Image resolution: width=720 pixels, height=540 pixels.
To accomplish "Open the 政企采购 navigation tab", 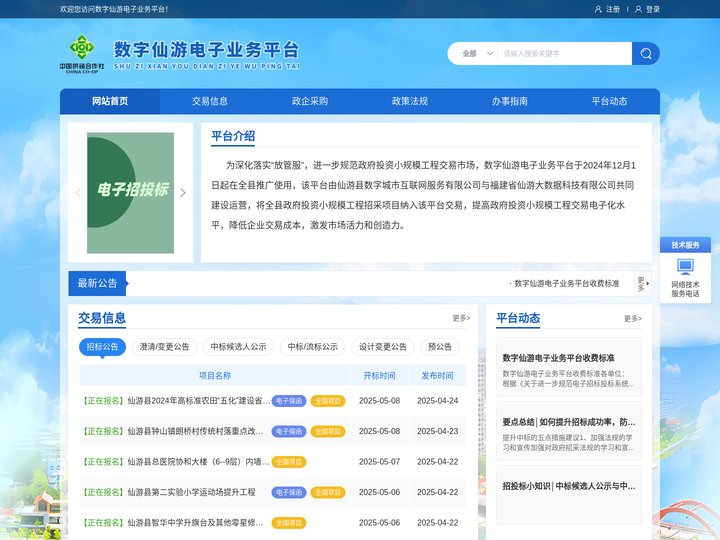I will click(x=310, y=101).
